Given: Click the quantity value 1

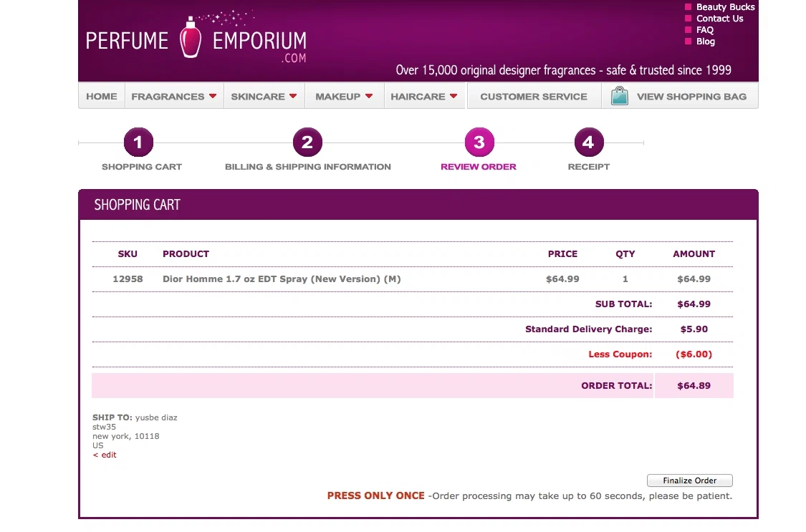Looking at the screenshot, I should pyautogui.click(x=625, y=279).
